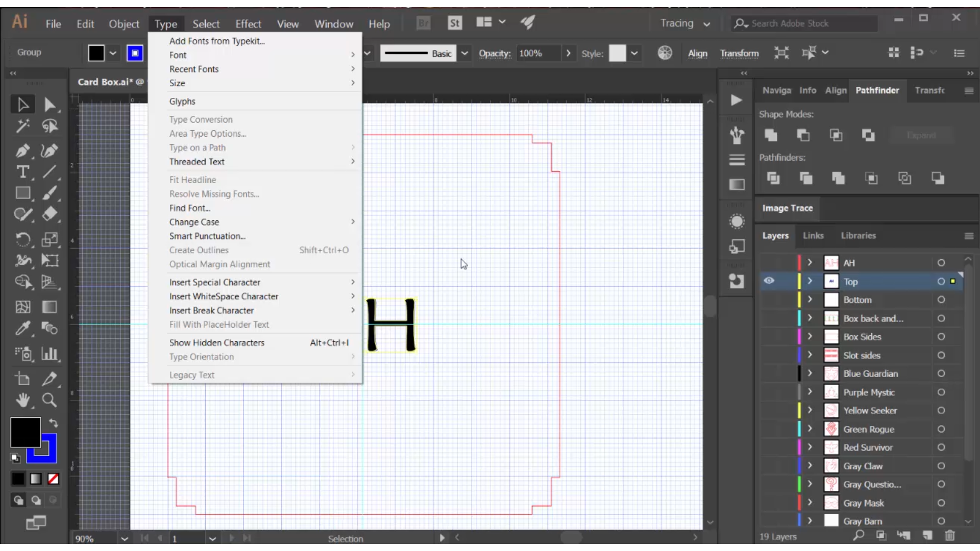Toggle visibility of the AH layer
This screenshot has height=551, width=980.
769,262
